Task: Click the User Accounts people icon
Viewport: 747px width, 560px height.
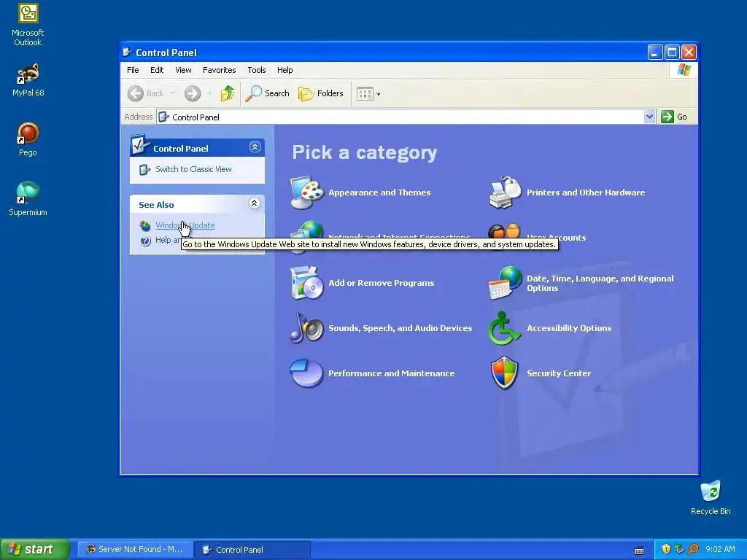Action: pos(505,230)
